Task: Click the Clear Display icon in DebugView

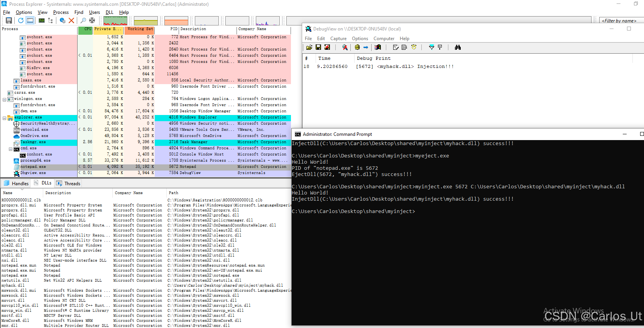Action: (396, 47)
